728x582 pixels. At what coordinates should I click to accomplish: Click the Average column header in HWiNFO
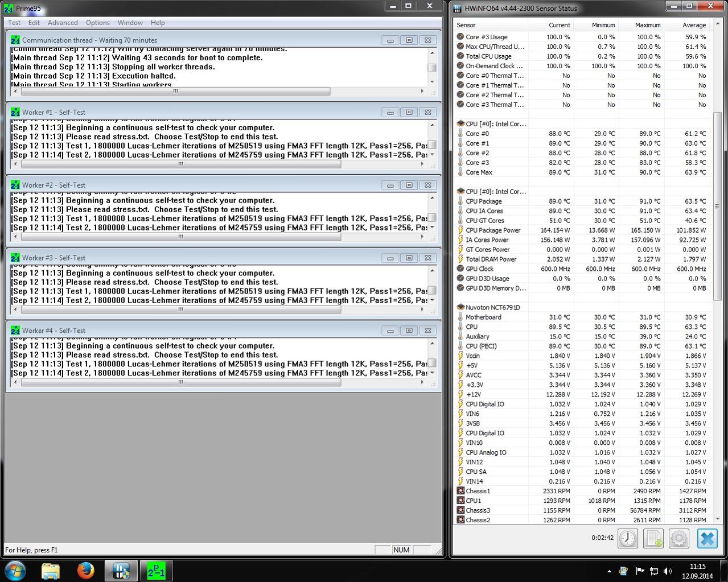[686, 25]
